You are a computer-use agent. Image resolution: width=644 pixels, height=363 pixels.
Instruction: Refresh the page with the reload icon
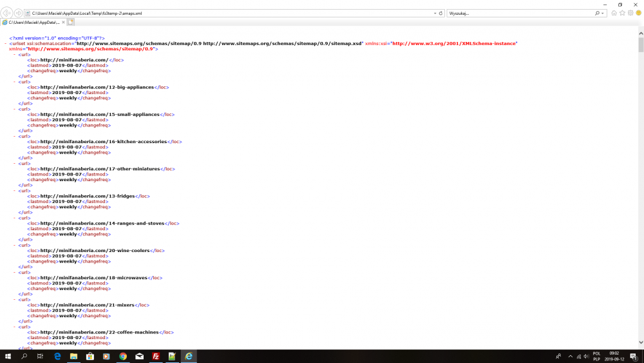pyautogui.click(x=440, y=13)
